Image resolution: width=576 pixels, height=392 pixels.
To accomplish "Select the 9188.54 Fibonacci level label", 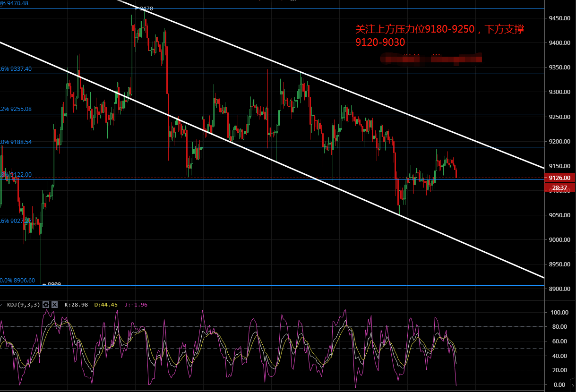I will point(18,142).
